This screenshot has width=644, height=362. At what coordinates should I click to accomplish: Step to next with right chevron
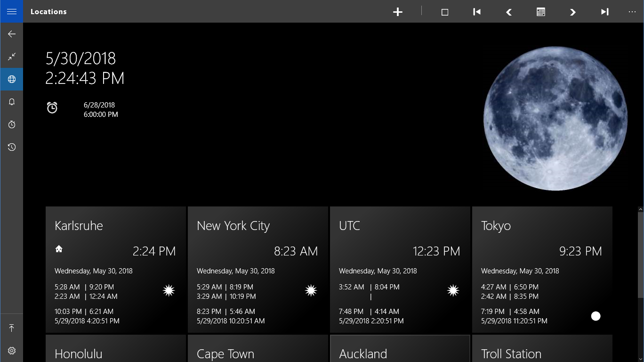coord(573,12)
